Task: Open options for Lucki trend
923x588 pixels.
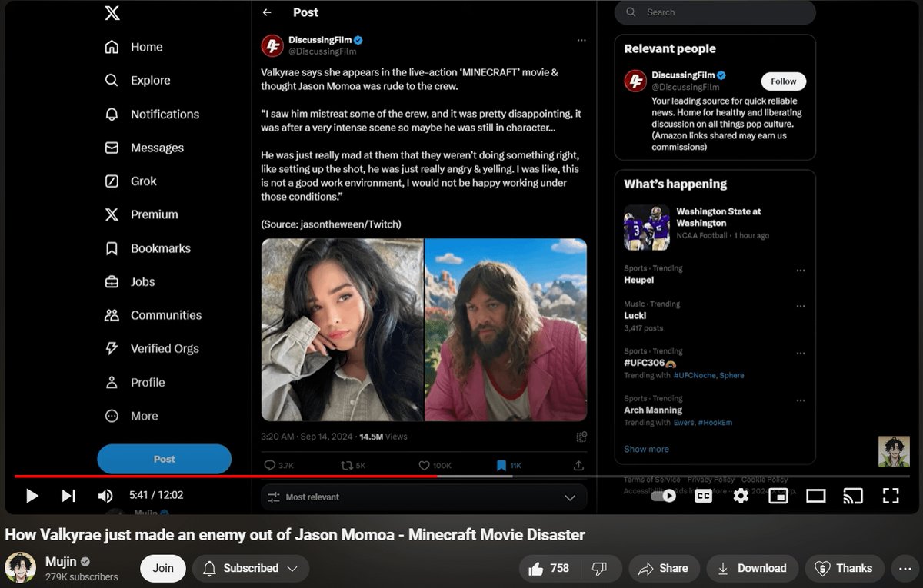Action: pyautogui.click(x=801, y=306)
